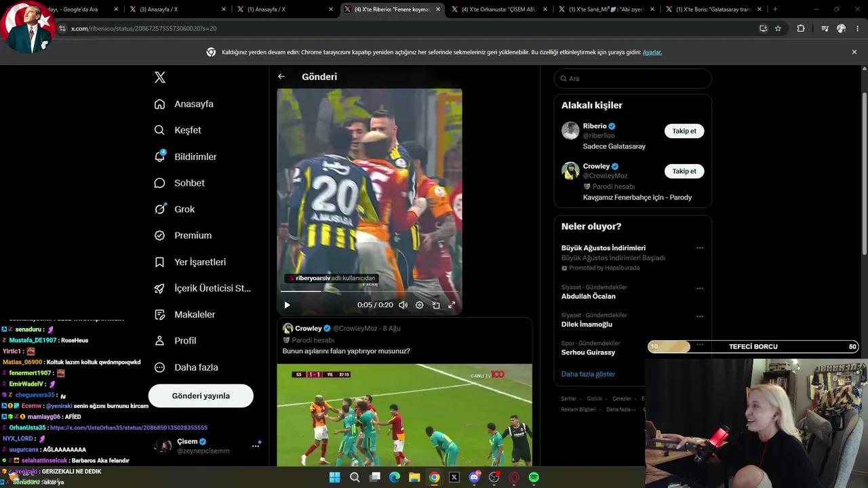Open Crowley's profile avatar in quoted post
This screenshot has width=868, height=488.
point(288,329)
